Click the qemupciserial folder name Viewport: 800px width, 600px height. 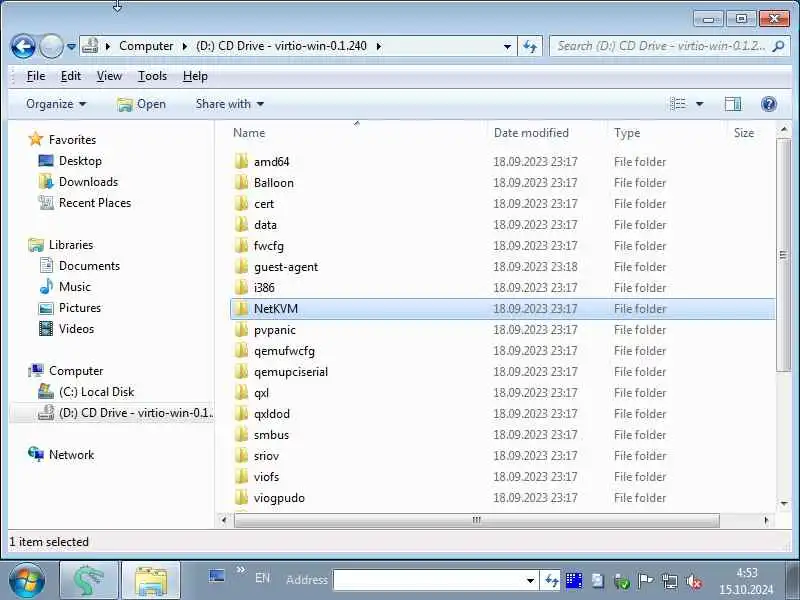pyautogui.click(x=291, y=372)
